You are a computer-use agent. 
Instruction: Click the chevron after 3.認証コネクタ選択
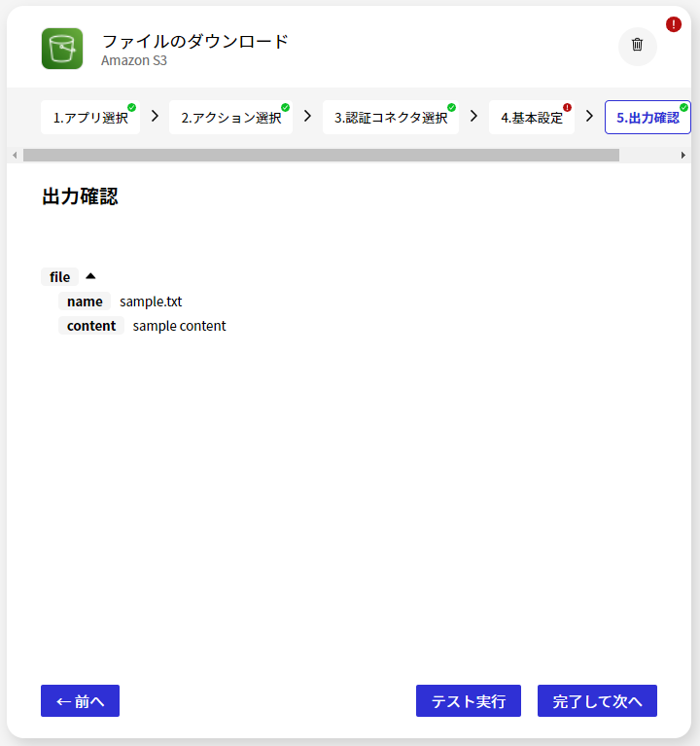[x=473, y=116]
